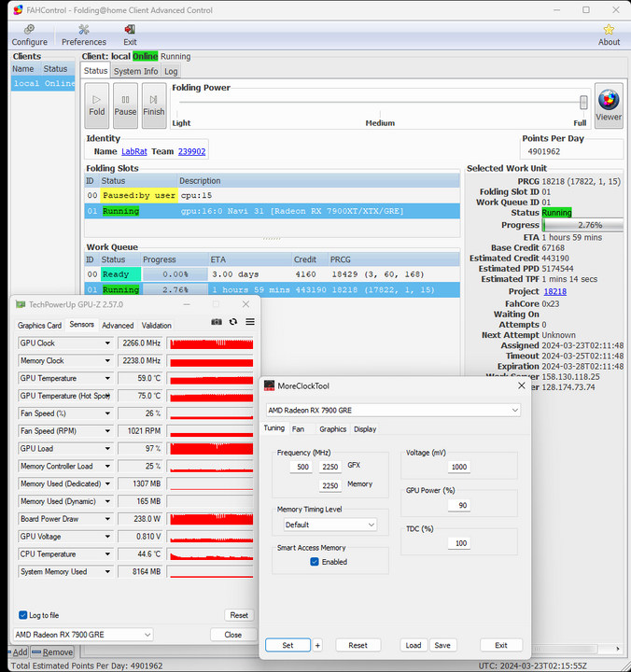Screen dimensions: 631x672
Task: Click the GPU-Z refresh icon
Action: [232, 322]
